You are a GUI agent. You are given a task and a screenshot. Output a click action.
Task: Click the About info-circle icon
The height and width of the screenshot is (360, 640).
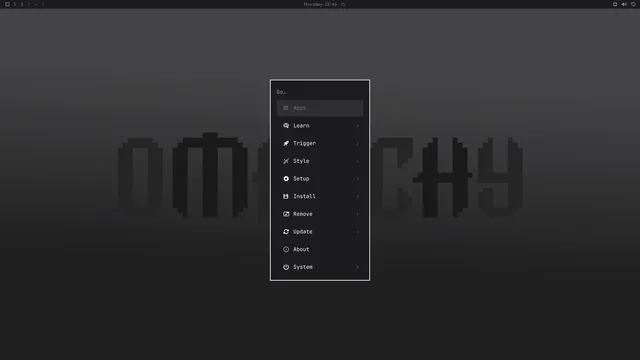coord(286,249)
